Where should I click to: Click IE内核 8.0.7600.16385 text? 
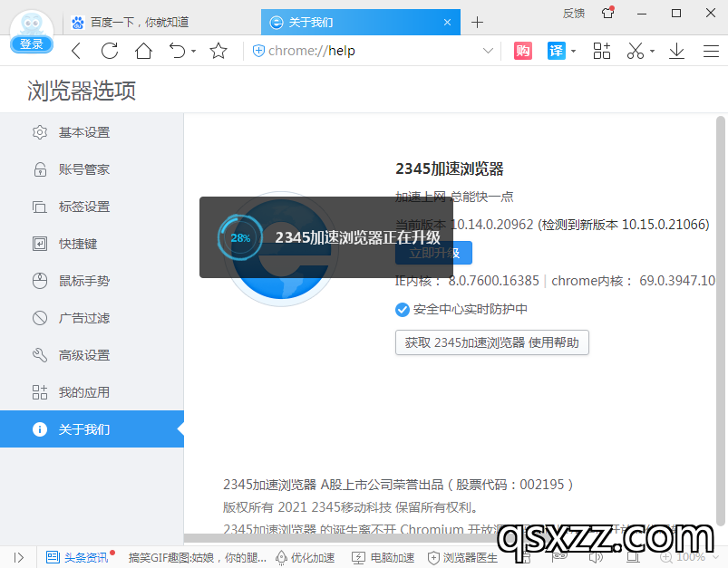click(x=467, y=281)
